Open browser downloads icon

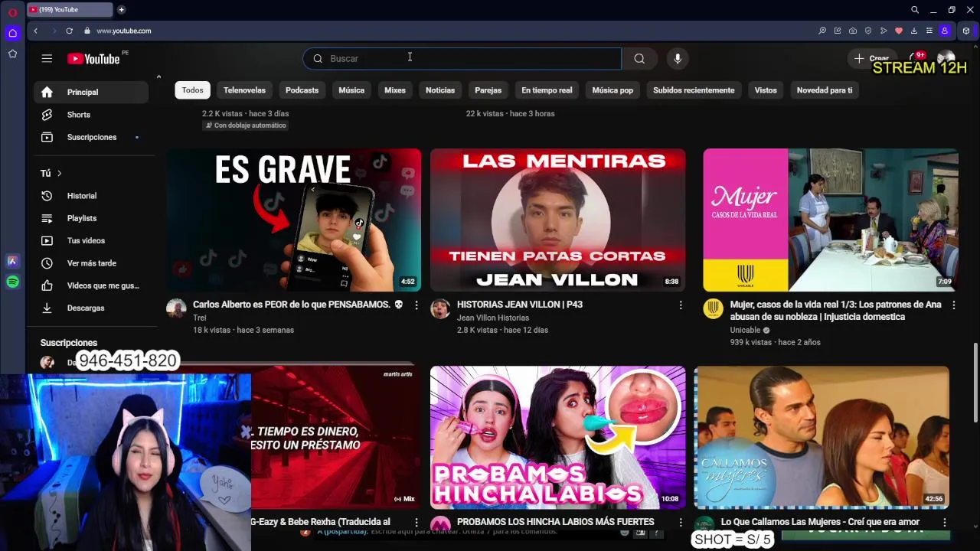[x=914, y=31]
